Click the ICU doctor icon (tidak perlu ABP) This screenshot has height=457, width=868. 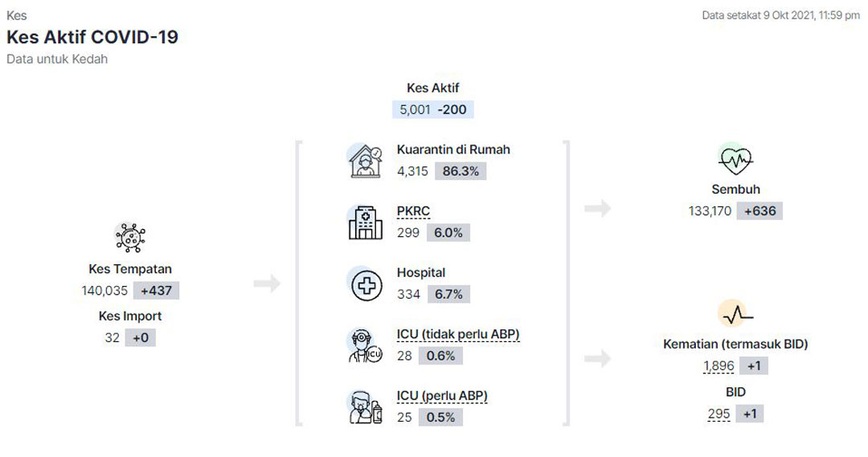tap(366, 345)
